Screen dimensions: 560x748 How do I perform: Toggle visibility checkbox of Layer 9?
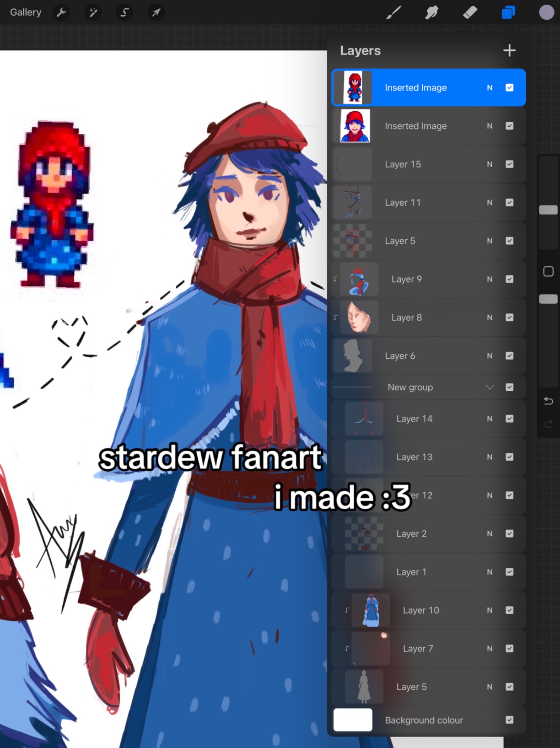[x=509, y=279]
